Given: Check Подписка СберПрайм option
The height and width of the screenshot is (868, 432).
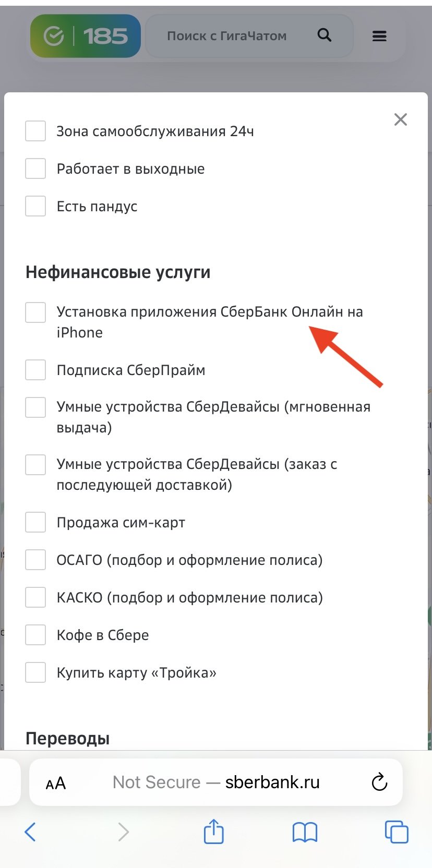Looking at the screenshot, I should [35, 370].
